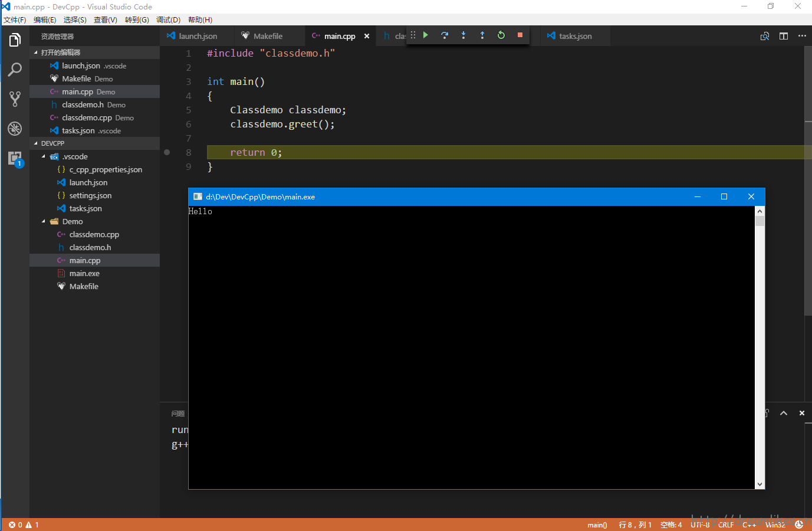Close the main.cpp editor tab
812x531 pixels.
367,36
